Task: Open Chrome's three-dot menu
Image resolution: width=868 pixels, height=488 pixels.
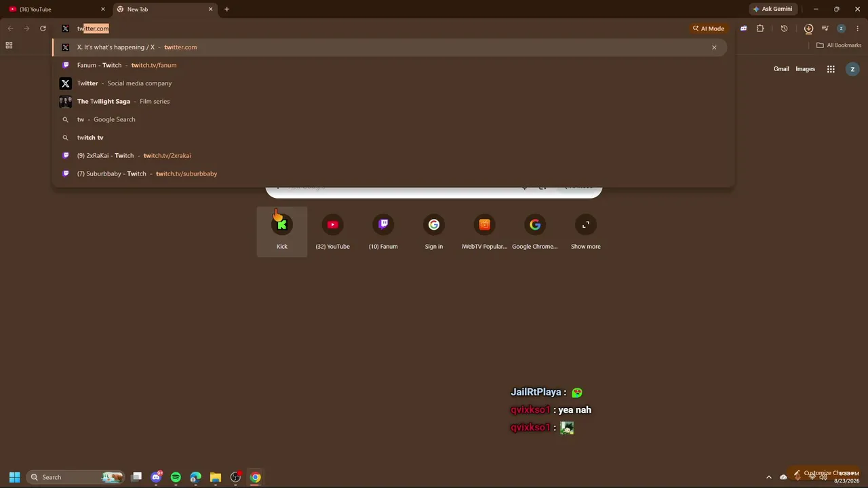Action: click(x=858, y=28)
